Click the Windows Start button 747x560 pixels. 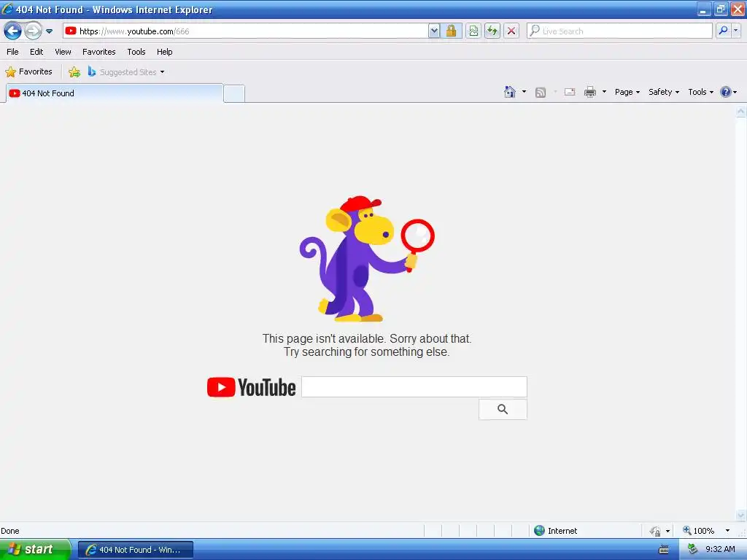click(35, 550)
